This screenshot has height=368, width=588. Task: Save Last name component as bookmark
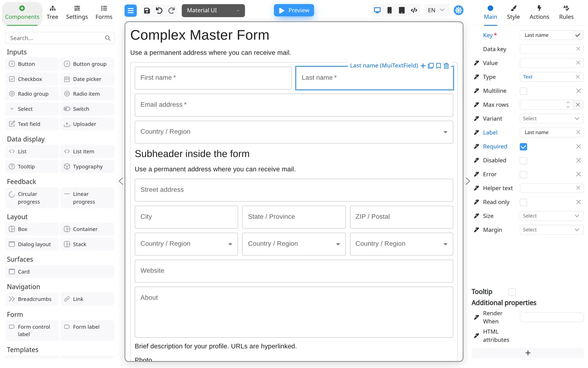point(439,66)
